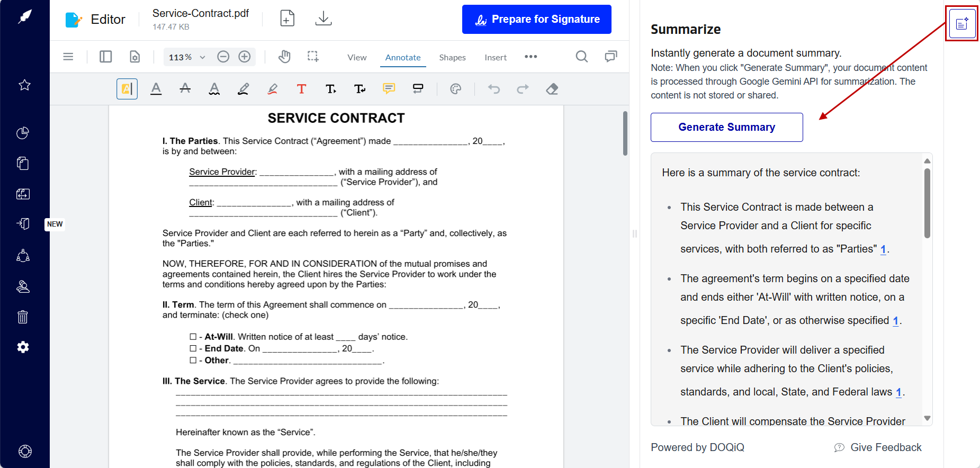Zoom out with the minus icon

pyautogui.click(x=223, y=57)
